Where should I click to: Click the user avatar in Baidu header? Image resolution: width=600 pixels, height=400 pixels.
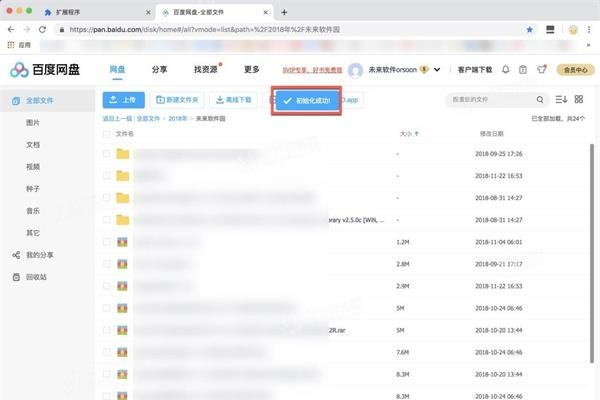(355, 70)
